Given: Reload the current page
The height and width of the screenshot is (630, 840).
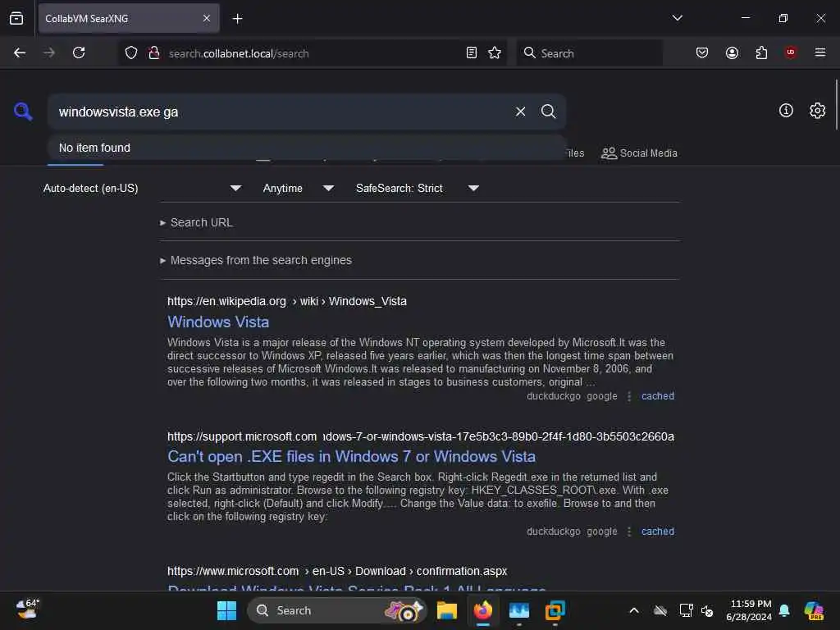Looking at the screenshot, I should point(79,52).
